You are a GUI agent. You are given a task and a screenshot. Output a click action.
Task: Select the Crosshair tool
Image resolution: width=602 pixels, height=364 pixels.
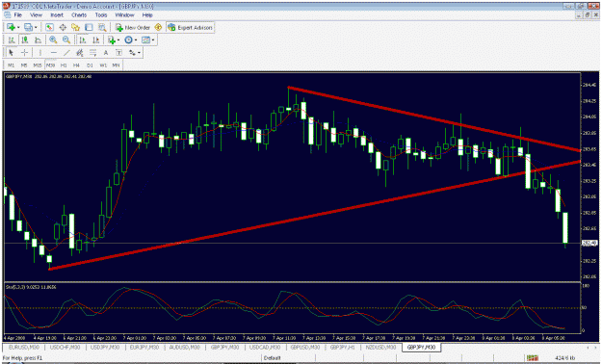point(25,53)
